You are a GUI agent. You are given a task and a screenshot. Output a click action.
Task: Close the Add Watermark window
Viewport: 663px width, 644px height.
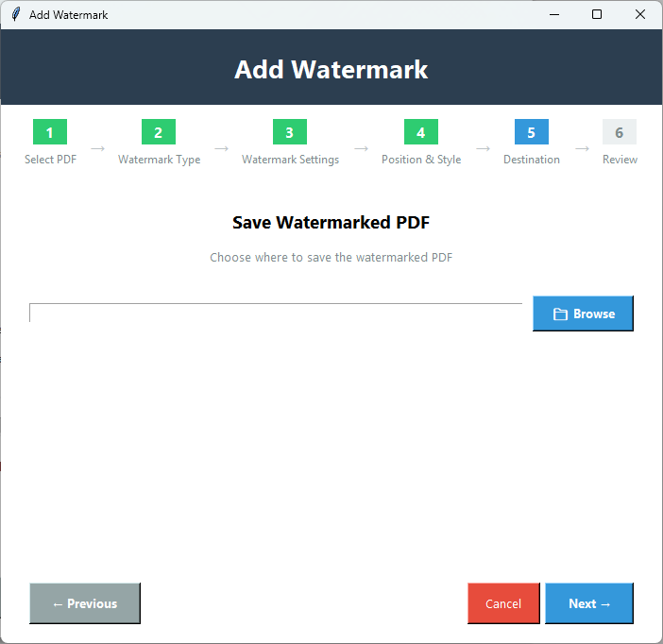pos(640,14)
